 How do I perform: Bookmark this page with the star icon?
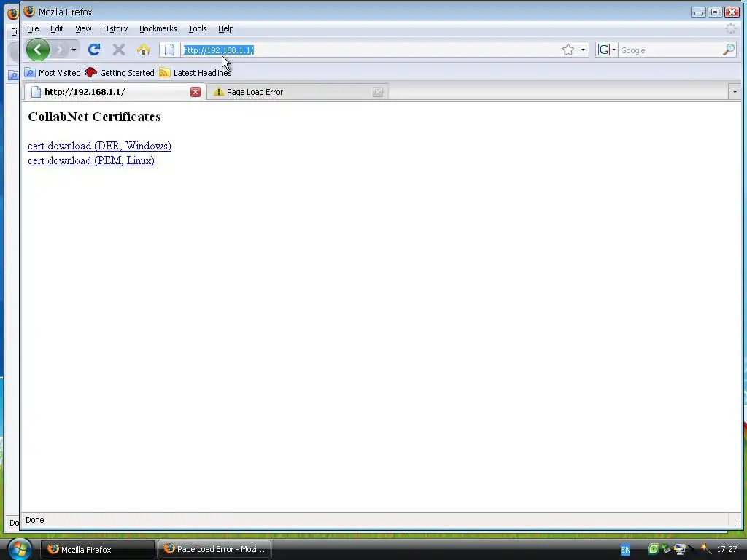(568, 50)
